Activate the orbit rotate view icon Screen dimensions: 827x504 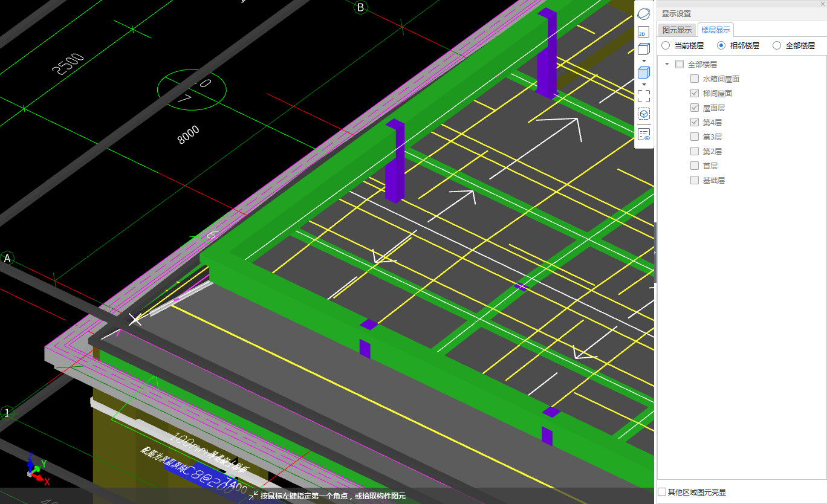(x=644, y=14)
